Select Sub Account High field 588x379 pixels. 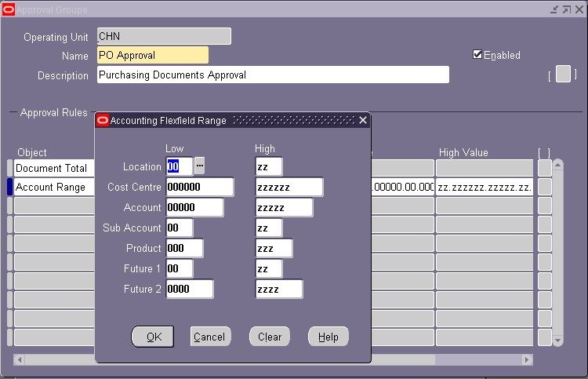point(269,228)
